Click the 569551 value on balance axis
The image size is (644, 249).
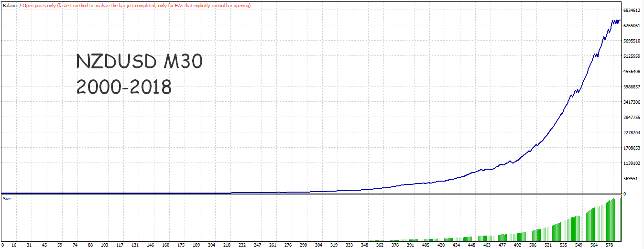[x=630, y=178]
